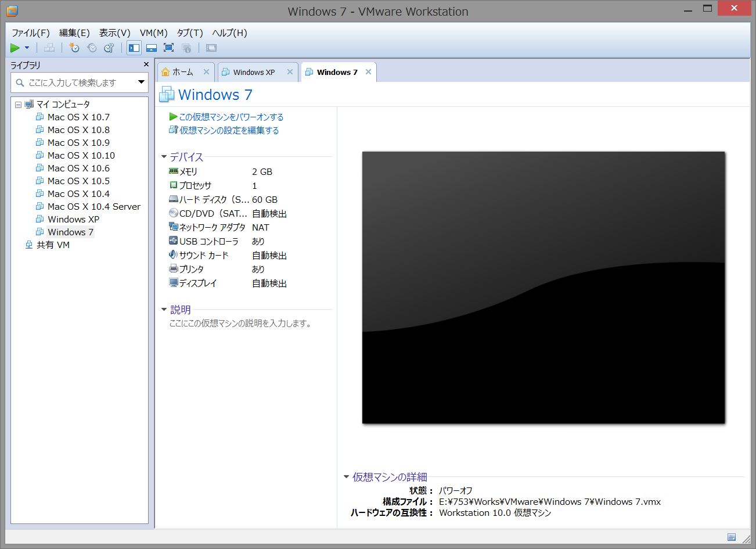This screenshot has width=756, height=549.
Task: Collapse the マイ コンピュータ tree node
Action: [x=18, y=105]
